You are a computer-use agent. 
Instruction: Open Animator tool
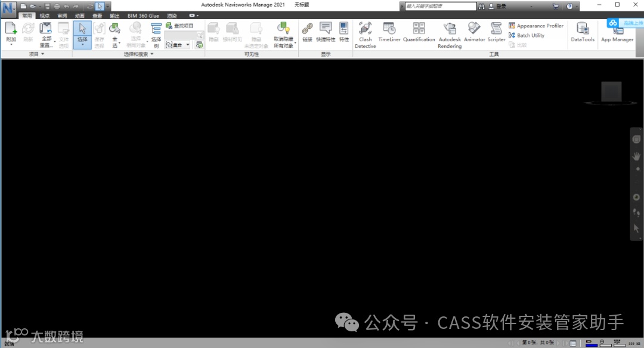pos(475,32)
